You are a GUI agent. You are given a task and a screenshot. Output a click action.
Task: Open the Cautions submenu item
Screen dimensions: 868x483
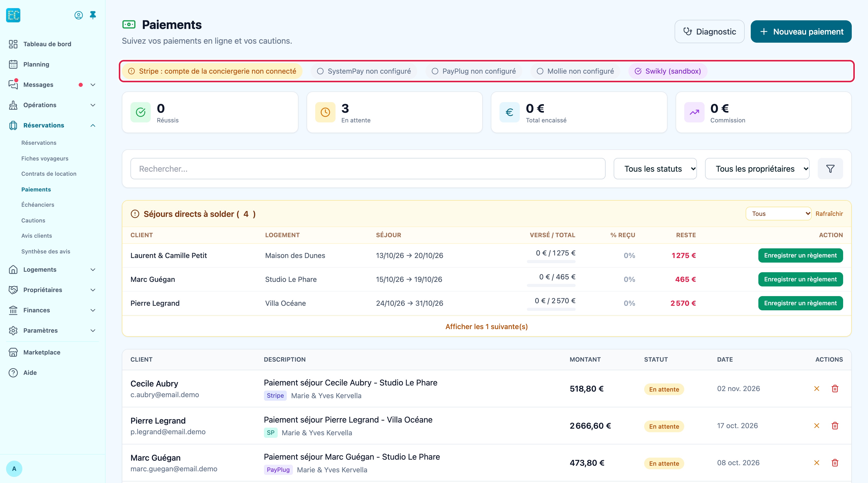pos(33,220)
